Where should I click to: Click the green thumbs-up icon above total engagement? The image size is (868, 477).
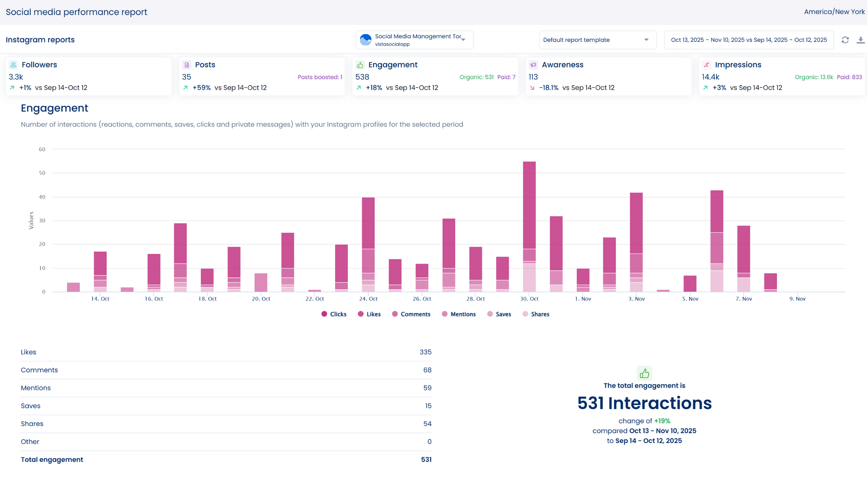[x=644, y=373]
